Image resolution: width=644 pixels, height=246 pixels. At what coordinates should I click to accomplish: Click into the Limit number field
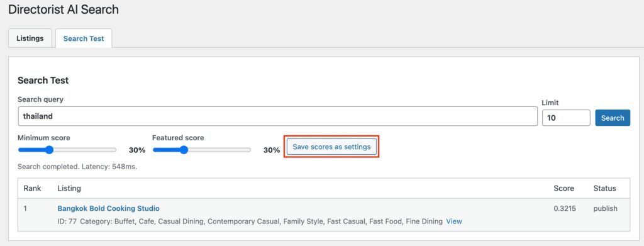click(566, 118)
